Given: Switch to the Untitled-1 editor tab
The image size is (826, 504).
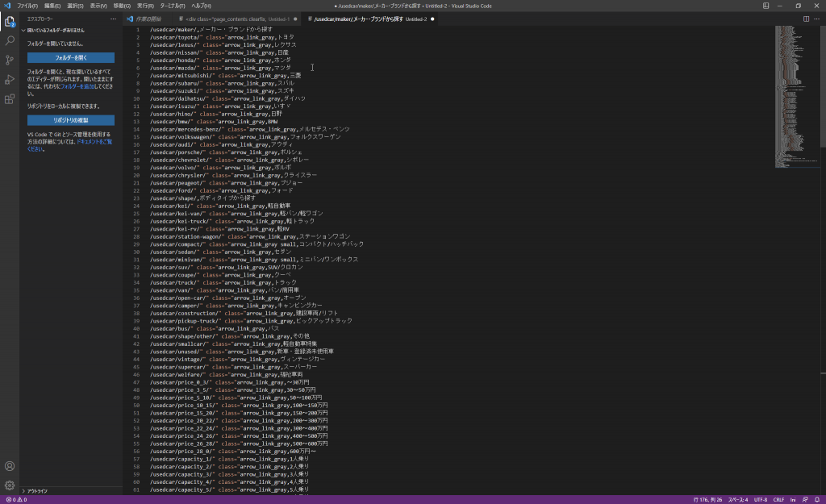Looking at the screenshot, I should pos(236,19).
